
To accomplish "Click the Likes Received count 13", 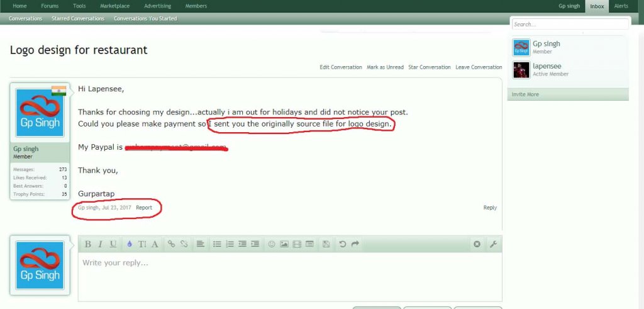I will click(x=65, y=177).
